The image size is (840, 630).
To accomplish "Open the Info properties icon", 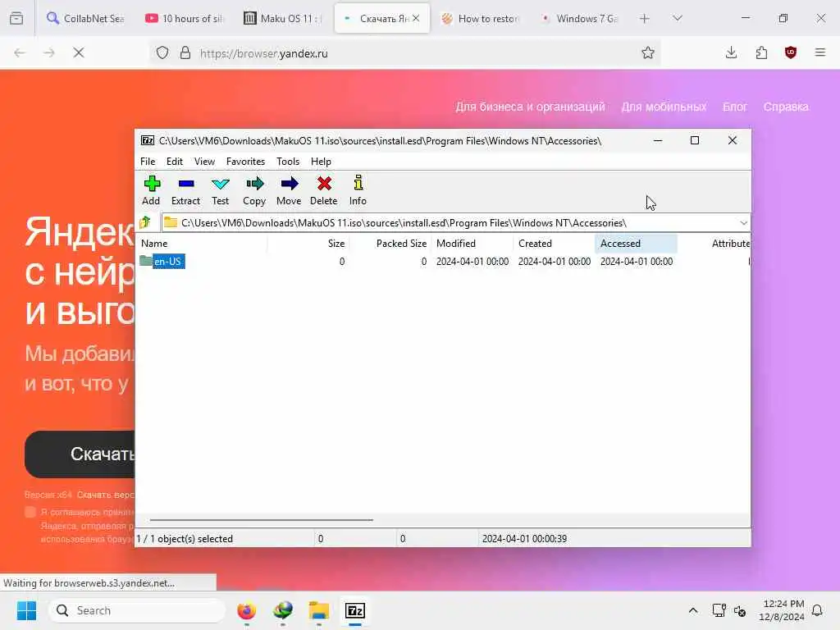I will [x=358, y=190].
